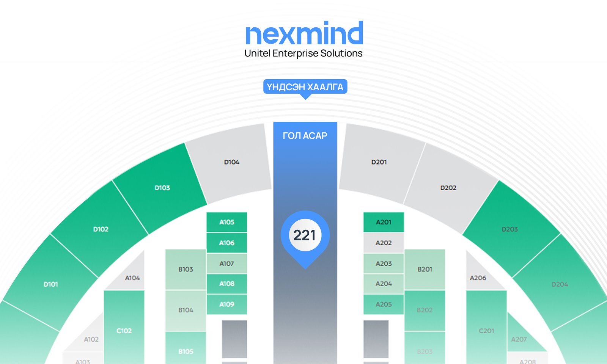Select booth D203
This screenshot has height=364, width=607.
pos(510,229)
